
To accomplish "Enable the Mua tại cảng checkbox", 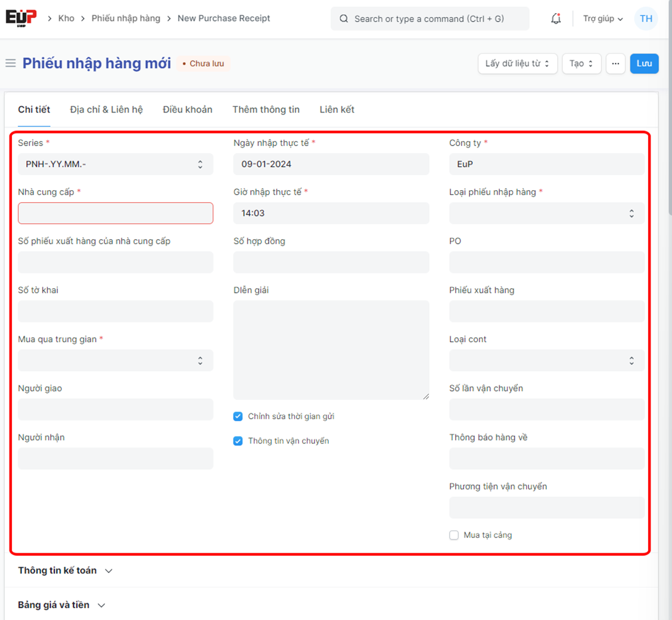I will [454, 535].
